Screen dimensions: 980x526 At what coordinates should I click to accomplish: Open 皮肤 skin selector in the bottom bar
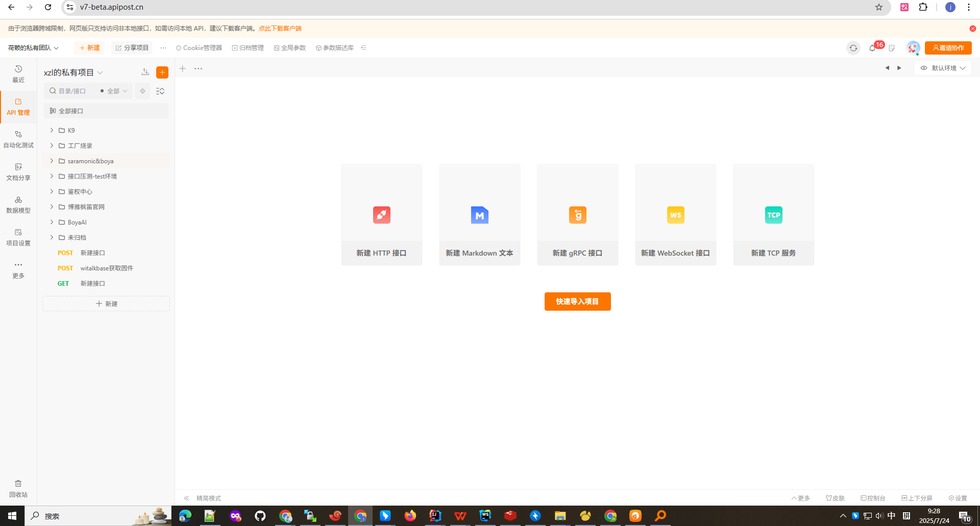click(836, 498)
